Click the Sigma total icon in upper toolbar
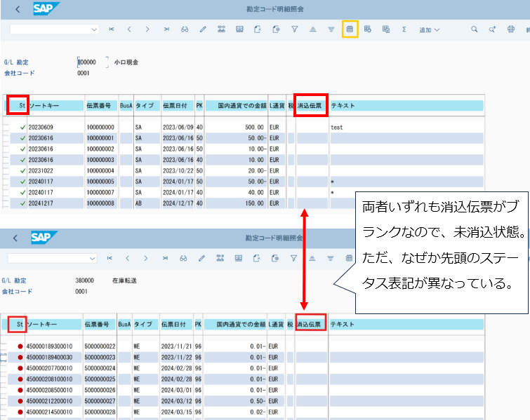Screen dimensions: 530x420 pyautogui.click(x=404, y=29)
